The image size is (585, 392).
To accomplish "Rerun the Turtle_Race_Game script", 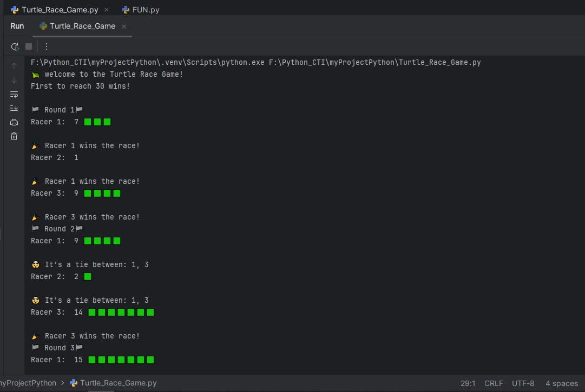I will click(x=15, y=46).
